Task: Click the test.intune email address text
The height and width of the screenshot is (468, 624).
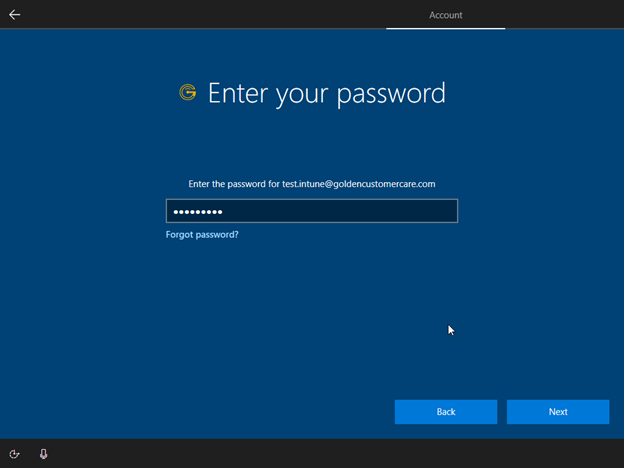Action: (358, 184)
